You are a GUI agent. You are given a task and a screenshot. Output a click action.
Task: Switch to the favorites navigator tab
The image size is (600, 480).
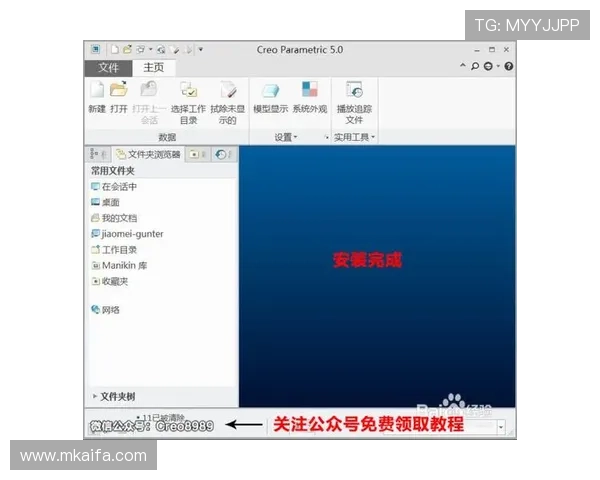pyautogui.click(x=197, y=154)
